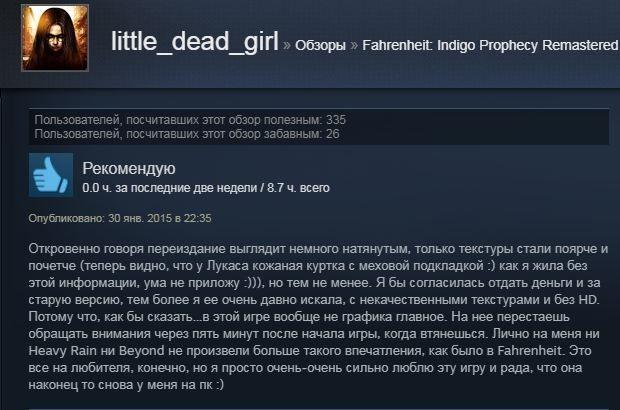Click the word Fahrenheit inside the review body
The width and height of the screenshot is (620, 410).
(x=530, y=351)
